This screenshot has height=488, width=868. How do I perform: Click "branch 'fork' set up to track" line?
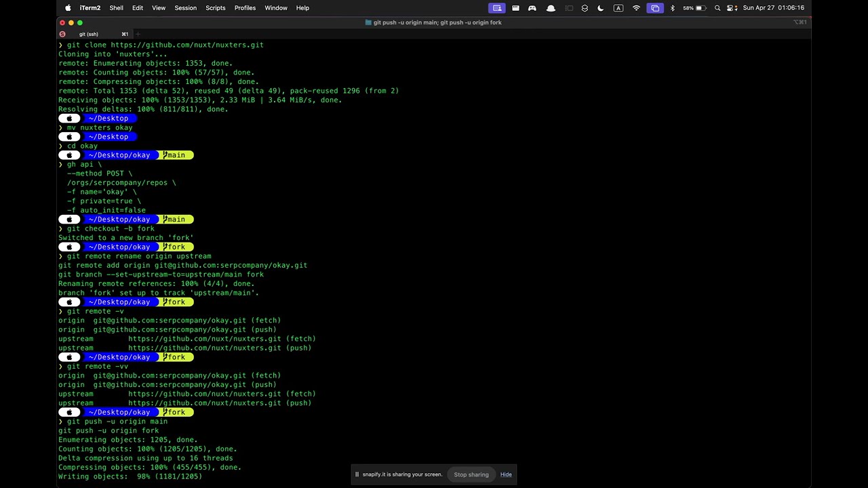coord(159,293)
